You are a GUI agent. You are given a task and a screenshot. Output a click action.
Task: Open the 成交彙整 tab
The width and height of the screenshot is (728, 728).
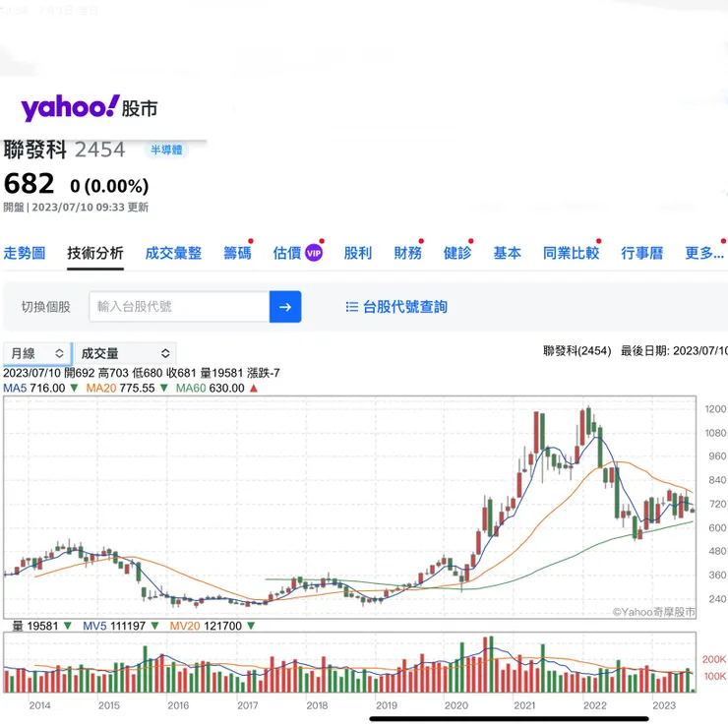(173, 254)
